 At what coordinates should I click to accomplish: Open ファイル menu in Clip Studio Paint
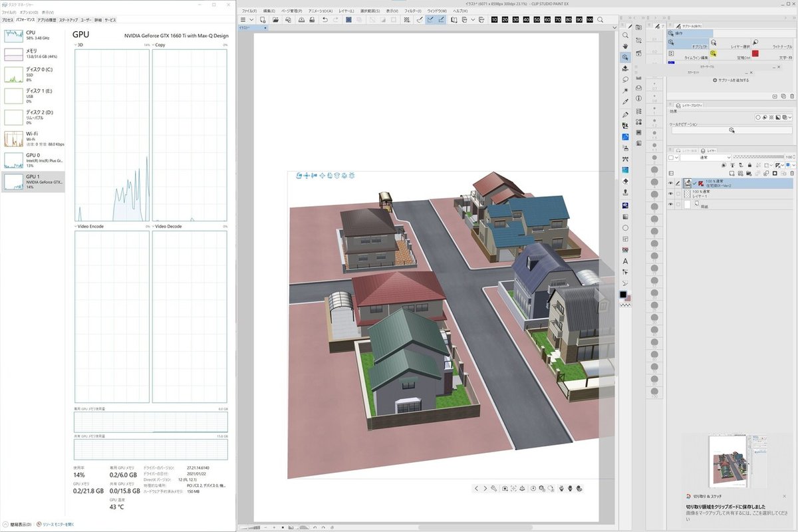(x=249, y=11)
